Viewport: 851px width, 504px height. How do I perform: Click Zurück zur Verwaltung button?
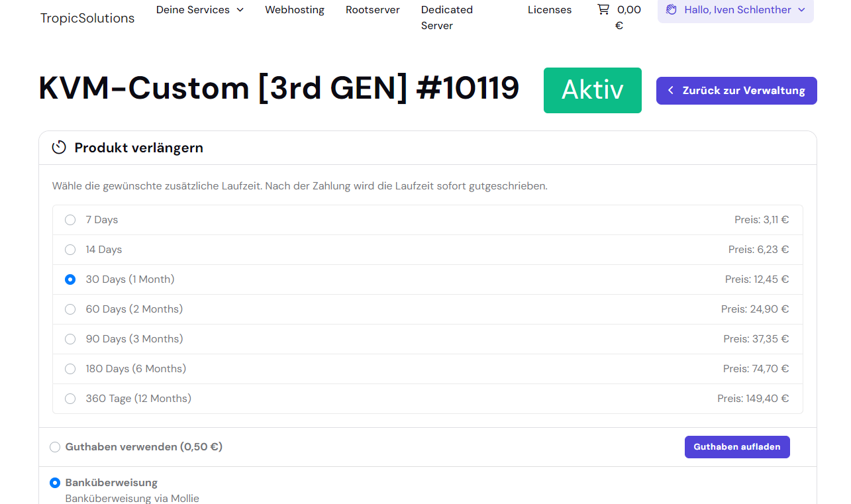click(x=736, y=91)
